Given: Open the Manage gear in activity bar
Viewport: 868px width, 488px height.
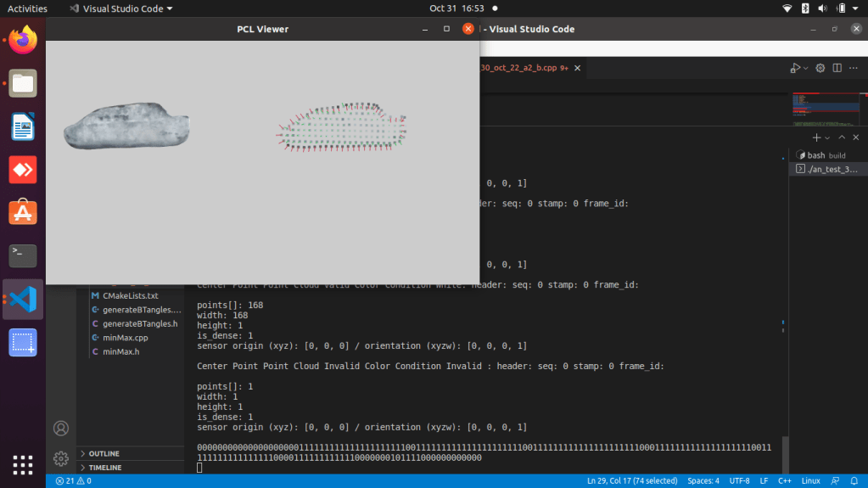Looking at the screenshot, I should [x=61, y=458].
